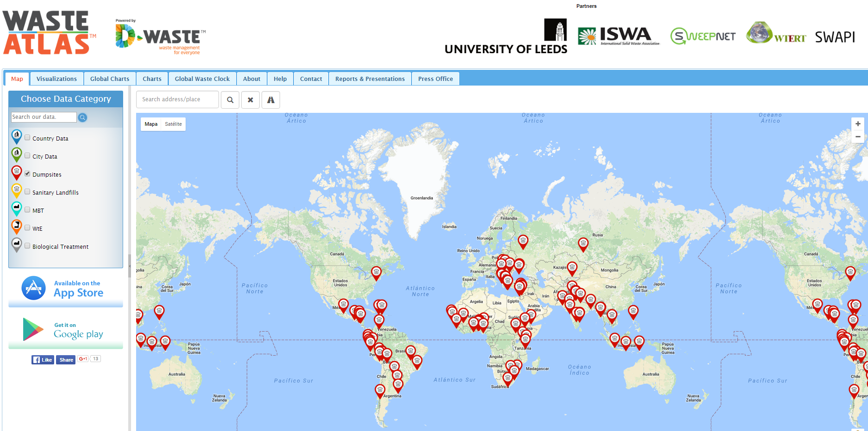Tick the Biological Treatment checkbox
The height and width of the screenshot is (431, 868).
click(28, 246)
